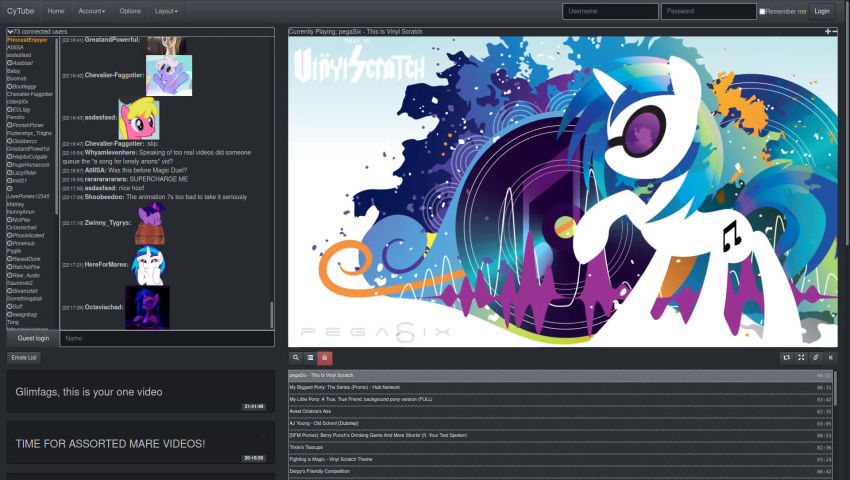Select playlist item 'pegaSix - This Is Vinyl Scratch'
Image resolution: width=850 pixels, height=480 pixels.
point(561,375)
